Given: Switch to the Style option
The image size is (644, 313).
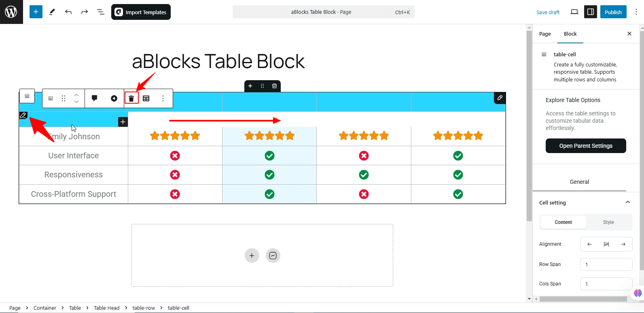Looking at the screenshot, I should (x=608, y=222).
